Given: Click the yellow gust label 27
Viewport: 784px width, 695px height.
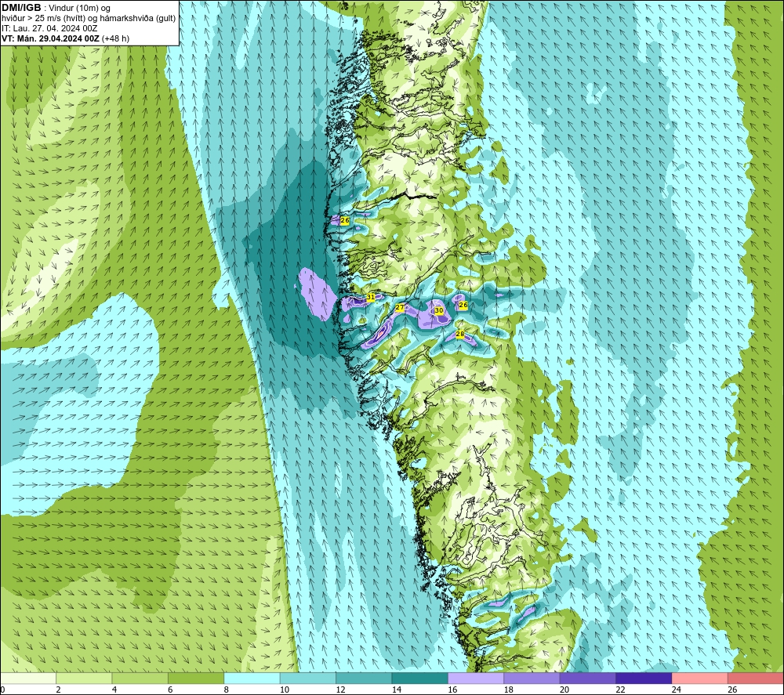Looking at the screenshot, I should (400, 307).
